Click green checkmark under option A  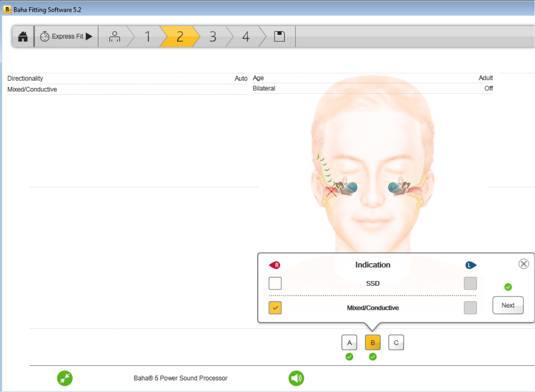point(349,357)
